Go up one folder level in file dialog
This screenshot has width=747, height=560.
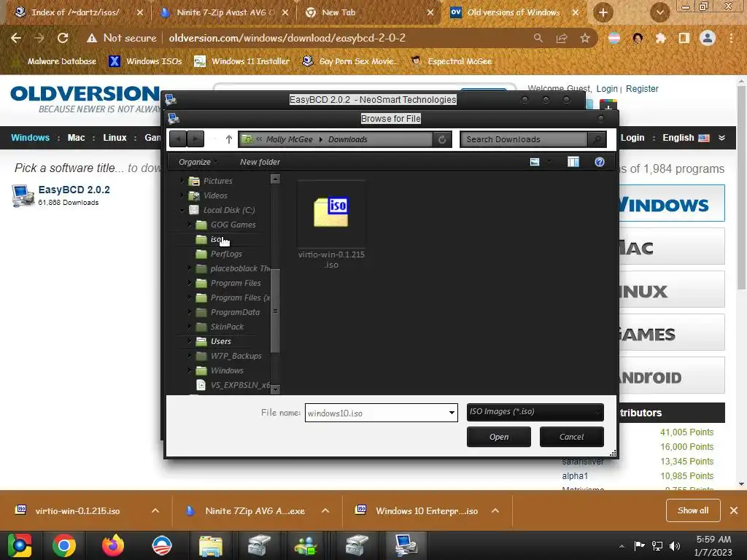click(228, 139)
